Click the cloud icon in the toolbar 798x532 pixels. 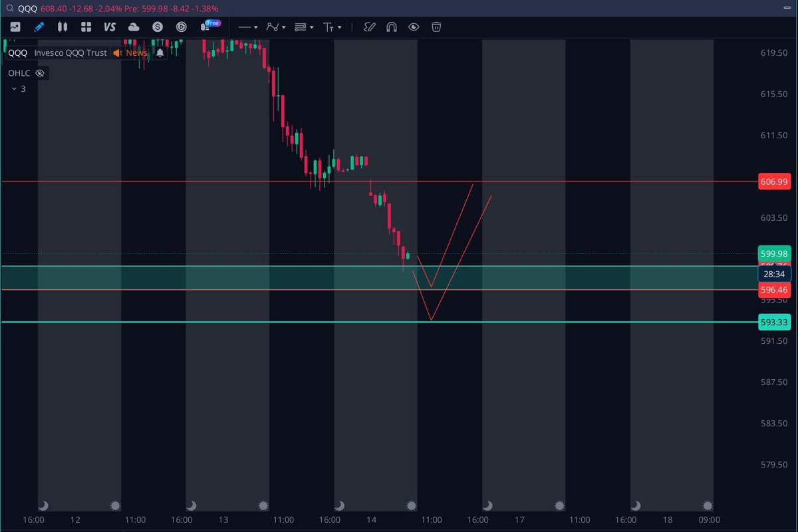(134, 27)
